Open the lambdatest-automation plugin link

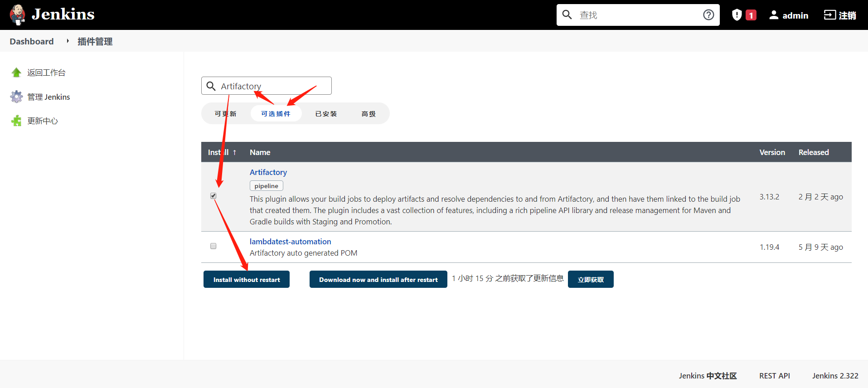[291, 242]
